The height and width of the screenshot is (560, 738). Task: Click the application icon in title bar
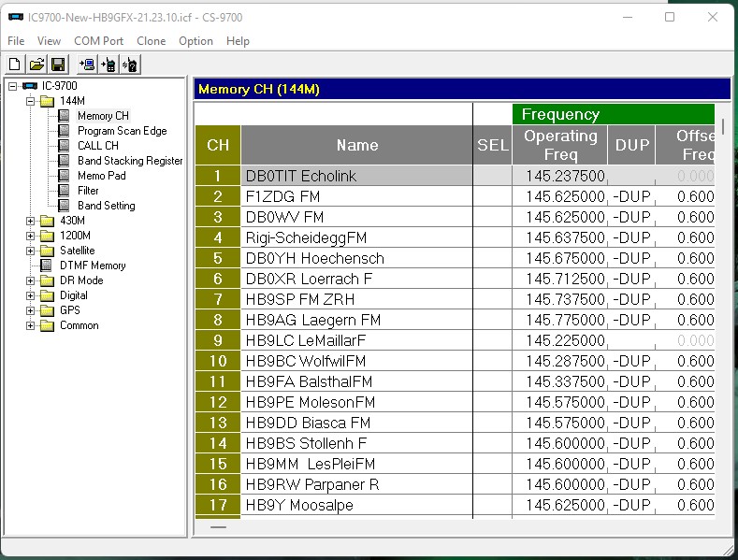click(x=16, y=17)
